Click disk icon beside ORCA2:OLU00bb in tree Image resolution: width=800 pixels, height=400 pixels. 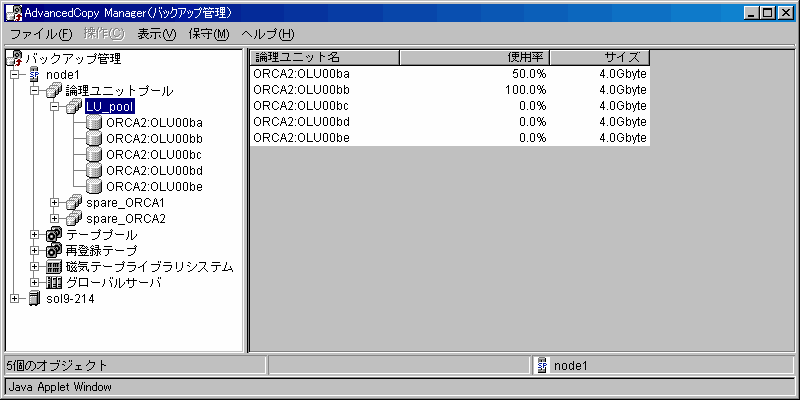[x=94, y=139]
